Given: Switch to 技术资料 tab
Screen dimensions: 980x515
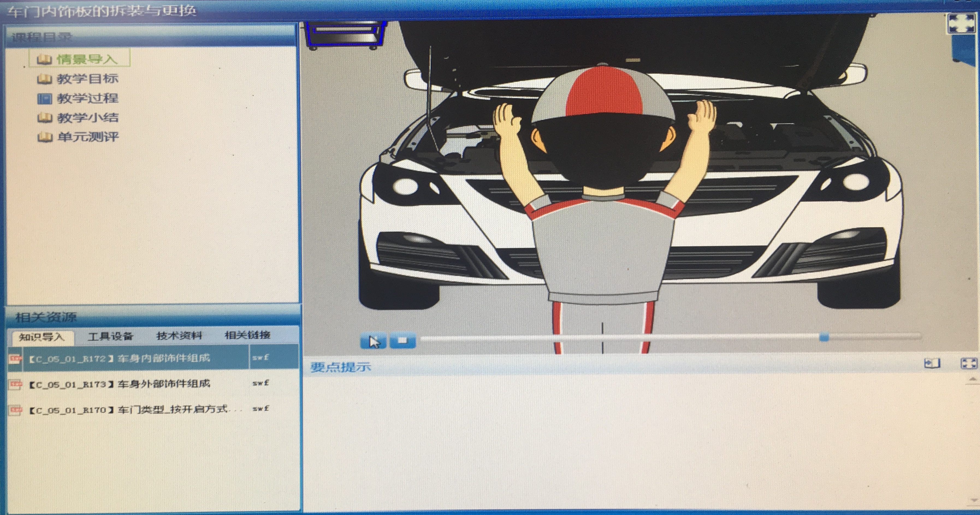Looking at the screenshot, I should point(179,336).
